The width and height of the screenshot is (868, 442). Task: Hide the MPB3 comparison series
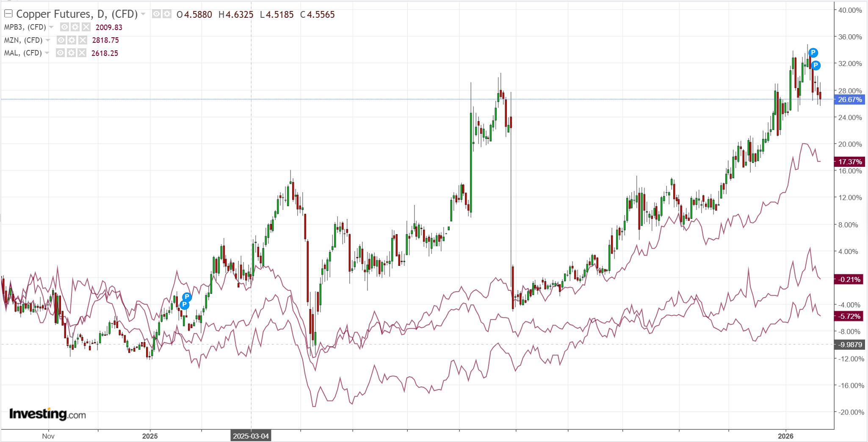[64, 27]
